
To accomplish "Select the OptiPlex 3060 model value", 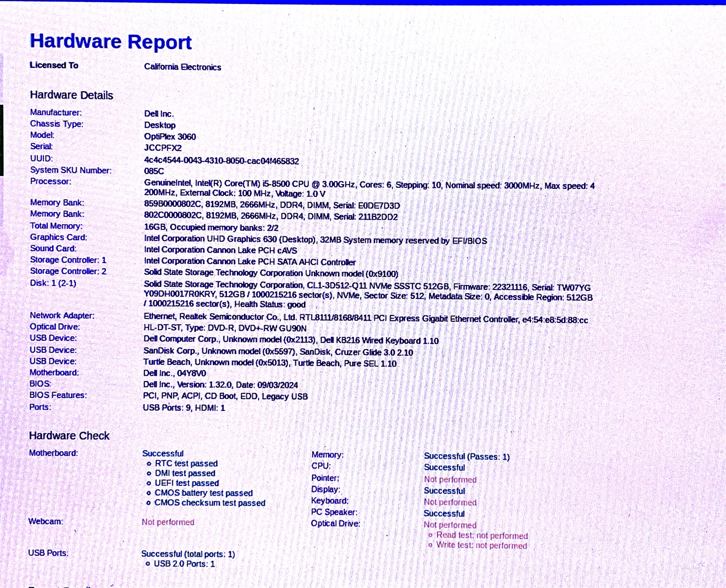I will tap(170, 137).
